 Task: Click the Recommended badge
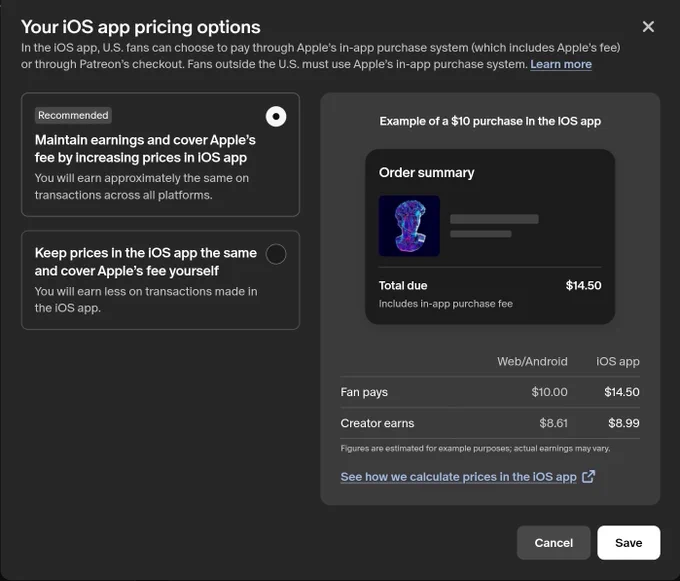point(73,115)
